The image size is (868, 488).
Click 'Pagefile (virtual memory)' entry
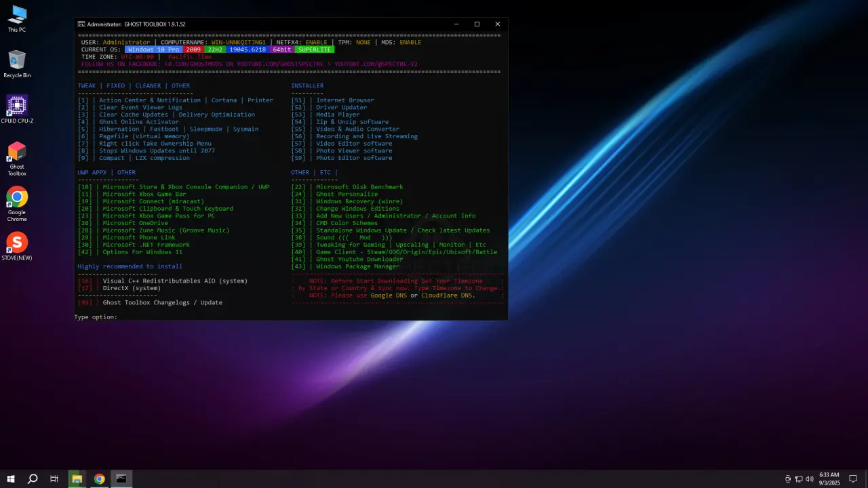coord(134,136)
